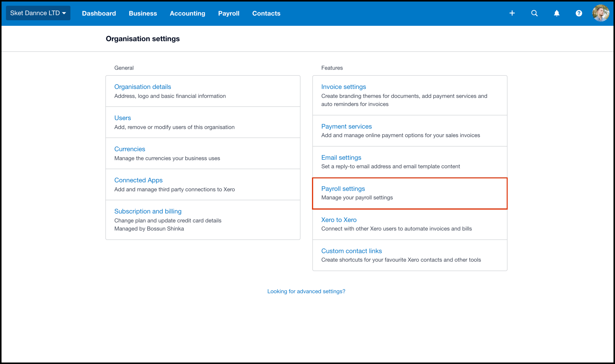615x364 pixels.
Task: Select Payroll settings highlighted link
Action: [343, 189]
